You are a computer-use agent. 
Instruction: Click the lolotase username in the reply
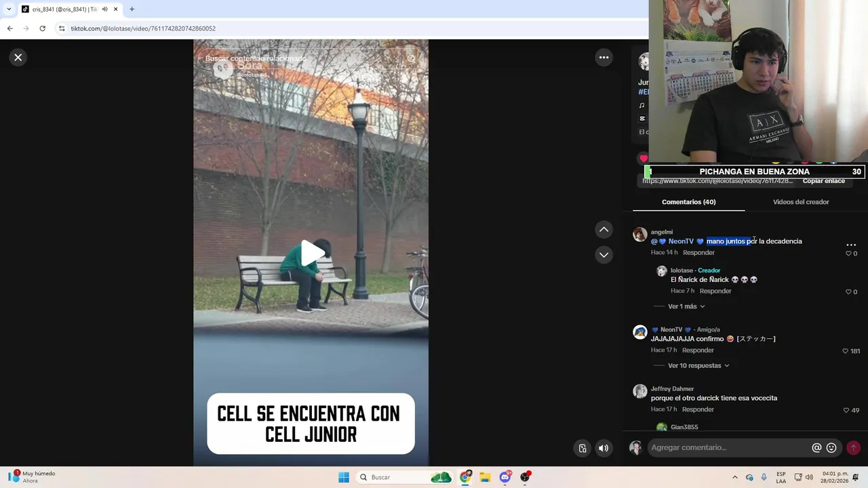[x=682, y=270]
